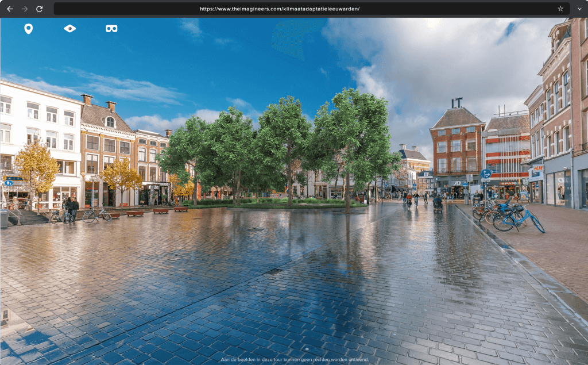Click the klimaatadaptatieleeuwarden link text
Screen dimensions: 588x365
[x=322, y=9]
